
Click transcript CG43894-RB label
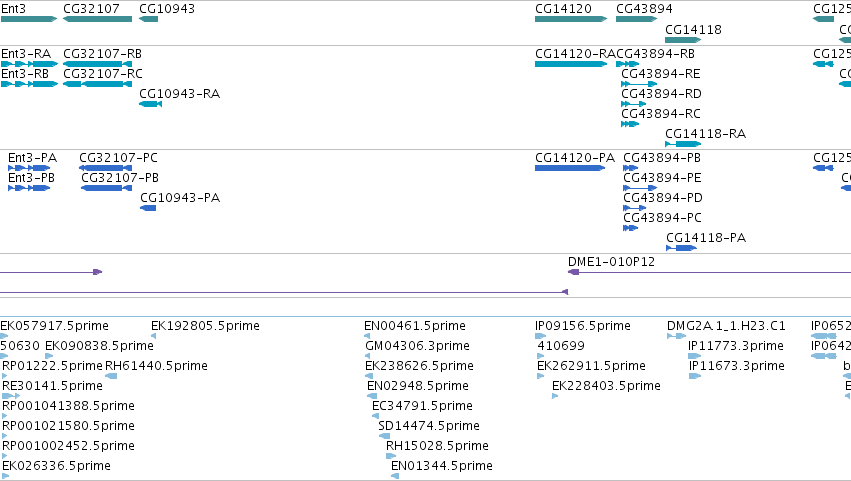(x=656, y=54)
